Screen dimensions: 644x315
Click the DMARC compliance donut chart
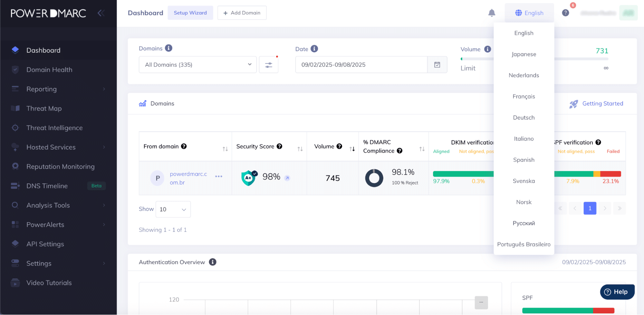click(374, 178)
